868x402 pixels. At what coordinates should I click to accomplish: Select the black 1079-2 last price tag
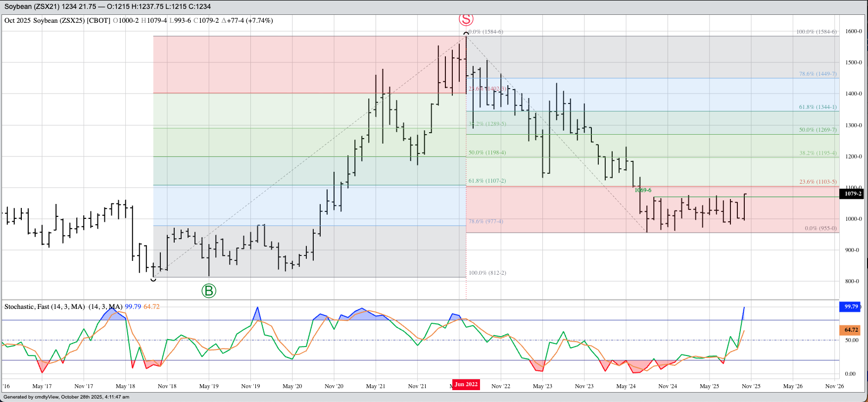point(852,194)
